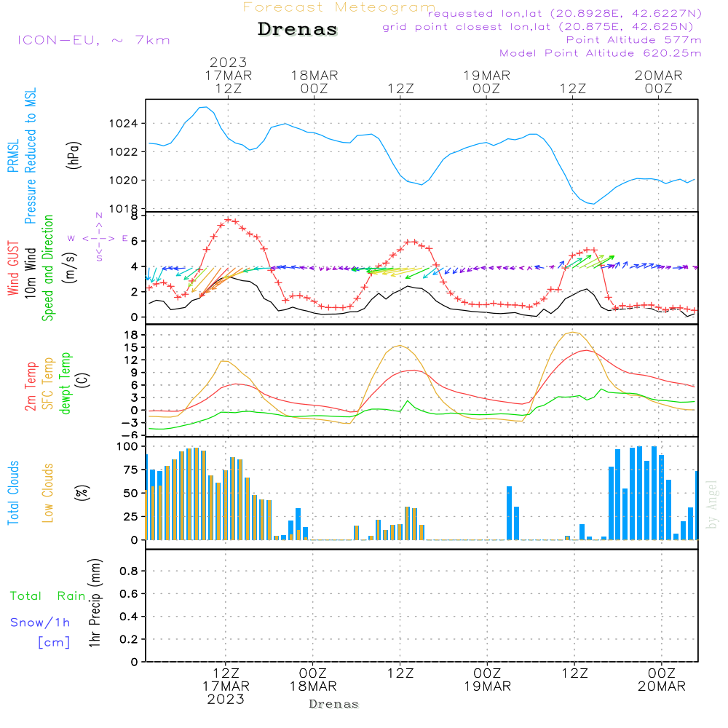Click the blue "Snow/1h" legend label

pyautogui.click(x=40, y=622)
